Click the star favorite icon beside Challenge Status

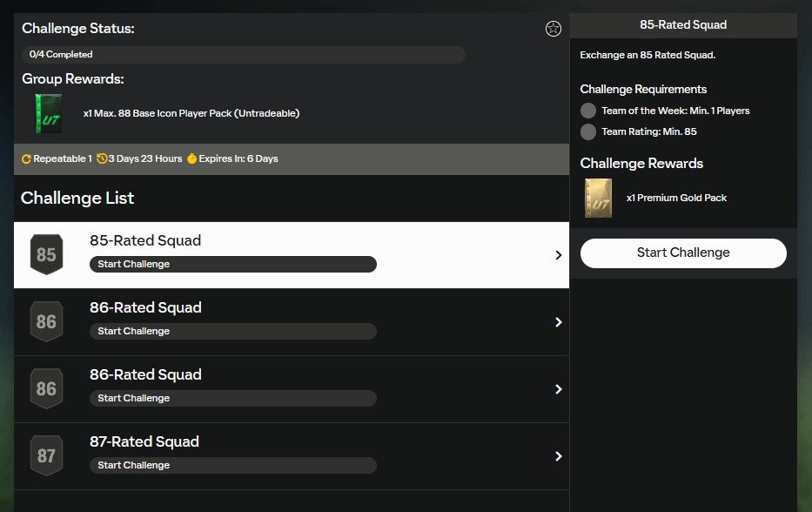[553, 29]
